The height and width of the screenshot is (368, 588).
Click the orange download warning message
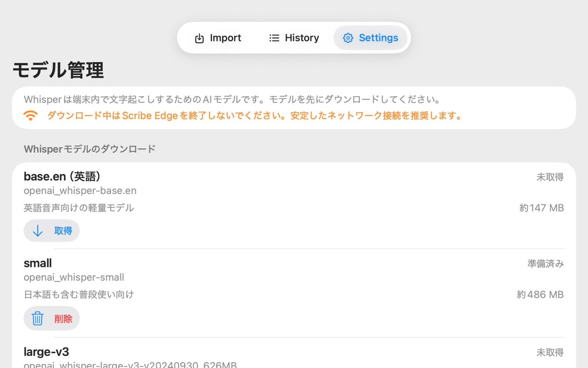255,115
